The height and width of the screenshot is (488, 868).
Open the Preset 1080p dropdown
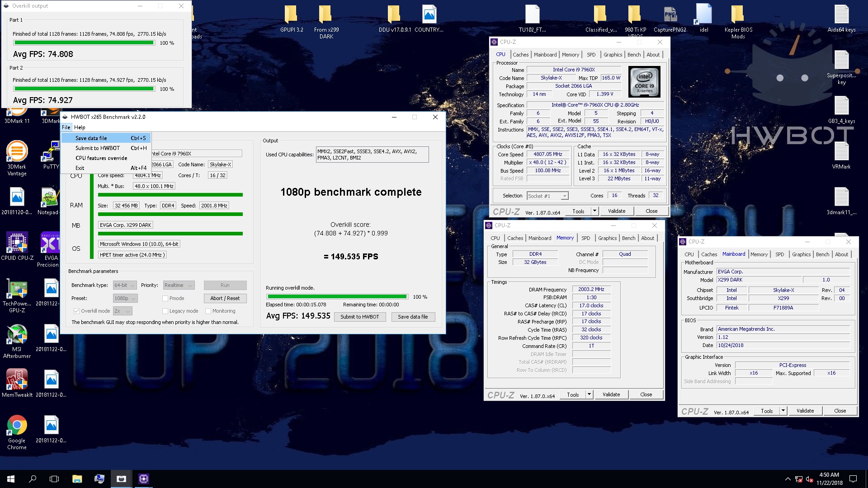click(x=125, y=298)
